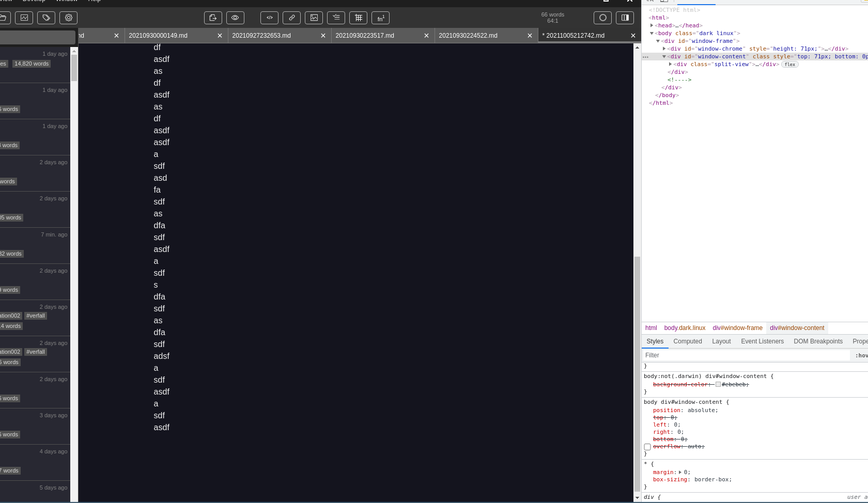Select the file modified 3 days ago
The height and width of the screenshot is (503, 868).
35,426
